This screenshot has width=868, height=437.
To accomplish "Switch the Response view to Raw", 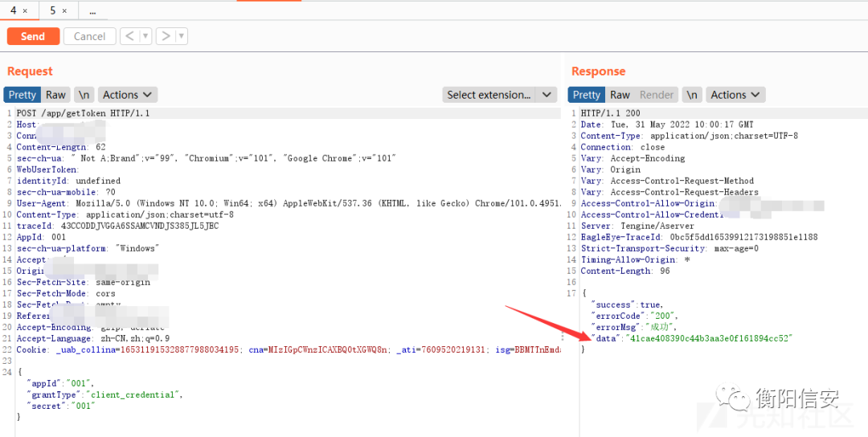I will (x=620, y=95).
